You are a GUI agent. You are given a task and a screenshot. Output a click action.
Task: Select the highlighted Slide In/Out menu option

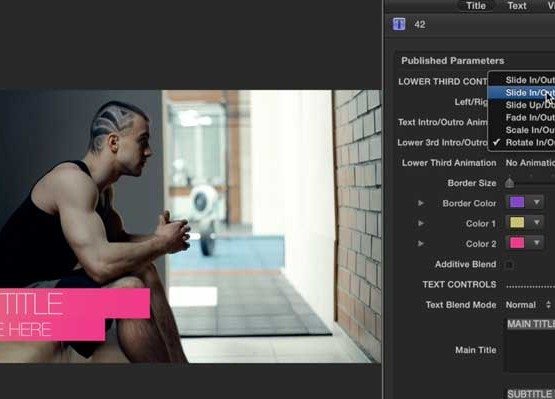coord(521,93)
